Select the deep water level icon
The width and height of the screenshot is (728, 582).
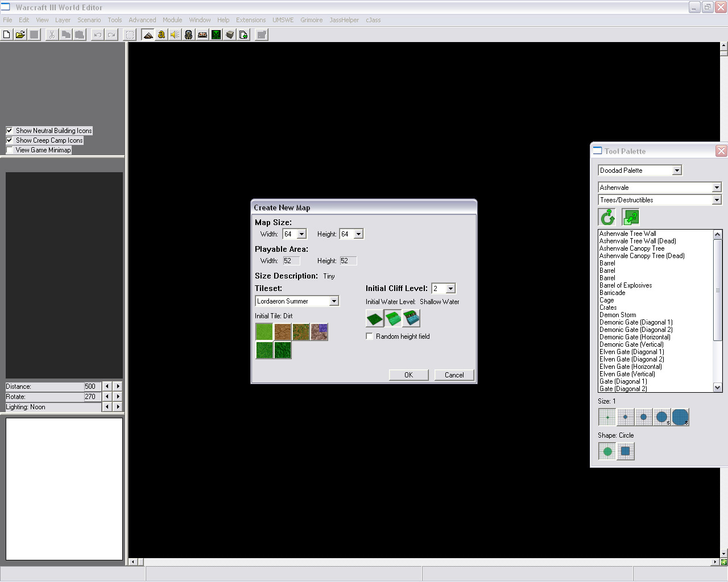[x=411, y=318]
